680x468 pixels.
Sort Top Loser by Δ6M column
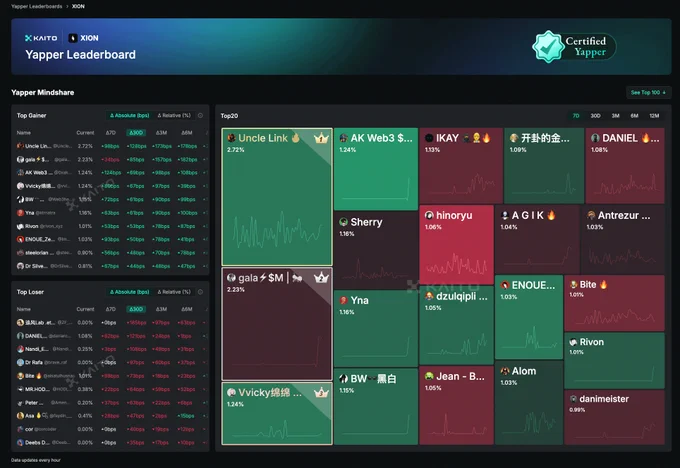coord(187,309)
